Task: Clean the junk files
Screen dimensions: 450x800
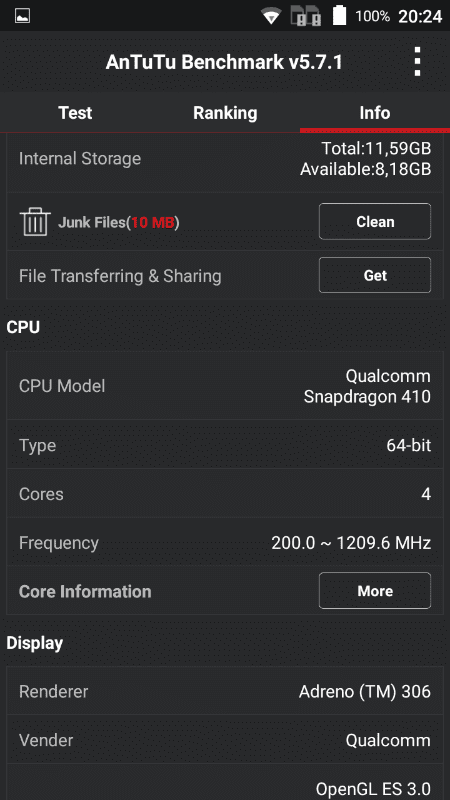Action: tap(375, 221)
